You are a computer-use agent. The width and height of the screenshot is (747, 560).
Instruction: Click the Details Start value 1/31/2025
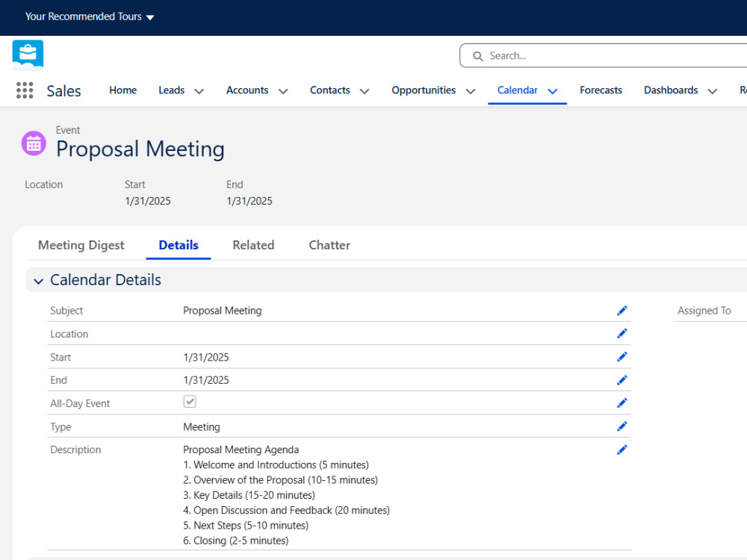click(206, 357)
